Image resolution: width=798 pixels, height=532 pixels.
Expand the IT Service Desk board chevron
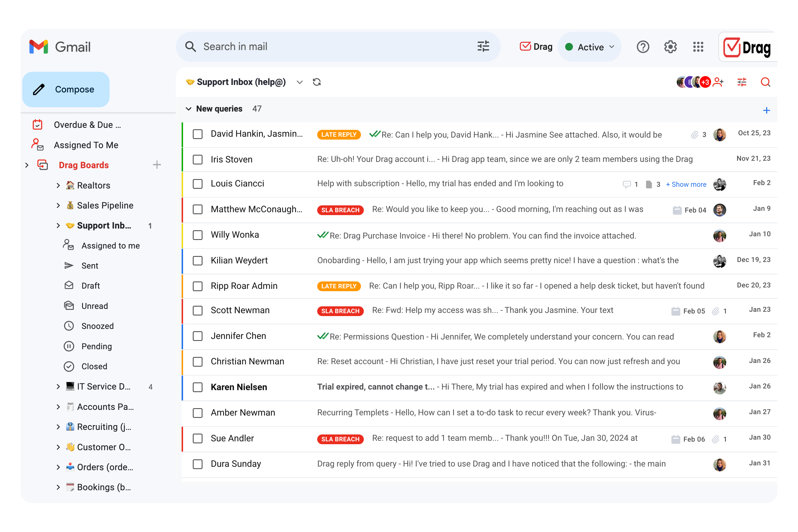click(58, 386)
